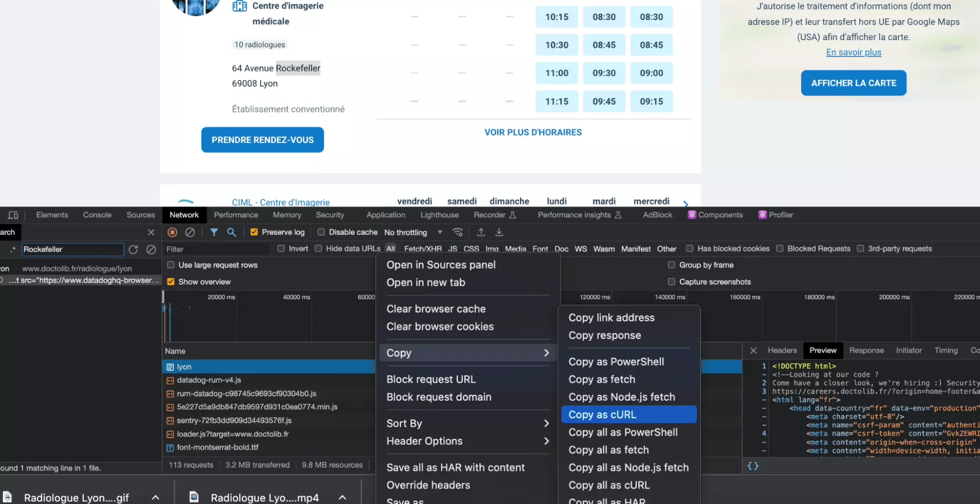Image resolution: width=980 pixels, height=504 pixels.
Task: Click the VOIR PLUS D'HORAIRES link
Action: coord(533,132)
